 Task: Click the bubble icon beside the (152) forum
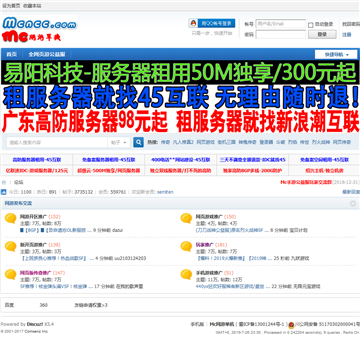(10, 218)
